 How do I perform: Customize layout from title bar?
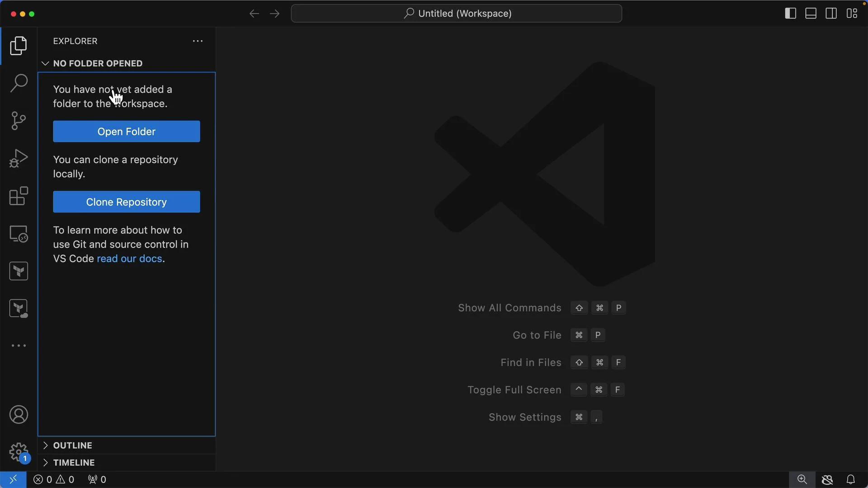852,14
